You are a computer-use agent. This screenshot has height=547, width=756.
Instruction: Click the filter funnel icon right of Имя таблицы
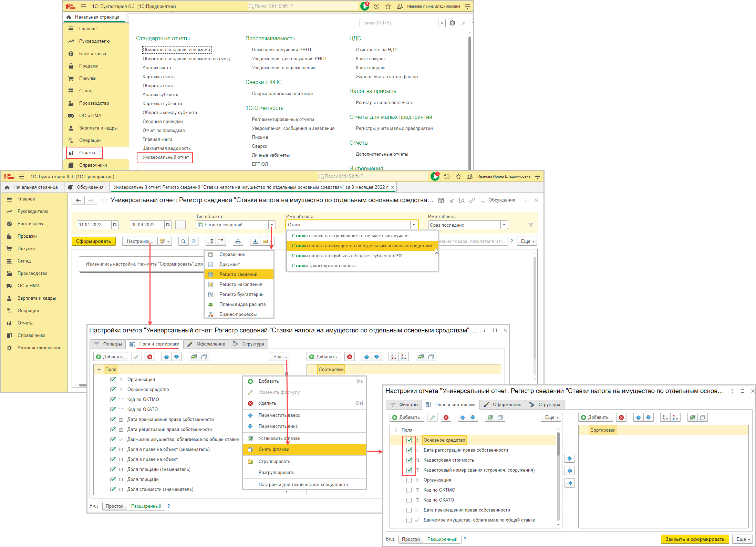click(x=530, y=225)
